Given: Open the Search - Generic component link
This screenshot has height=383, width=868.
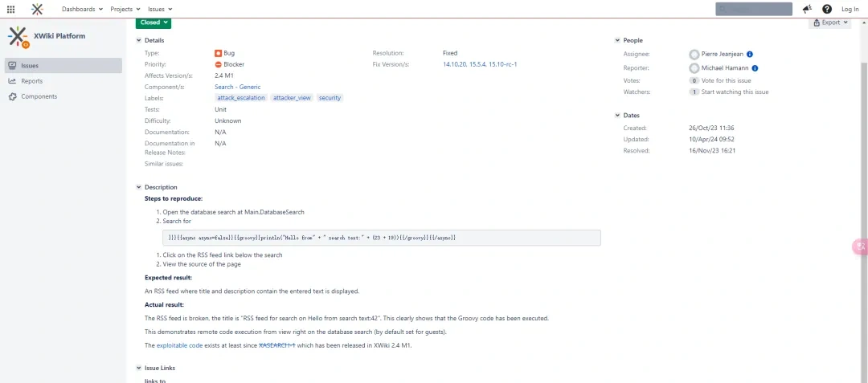Looking at the screenshot, I should click(237, 87).
